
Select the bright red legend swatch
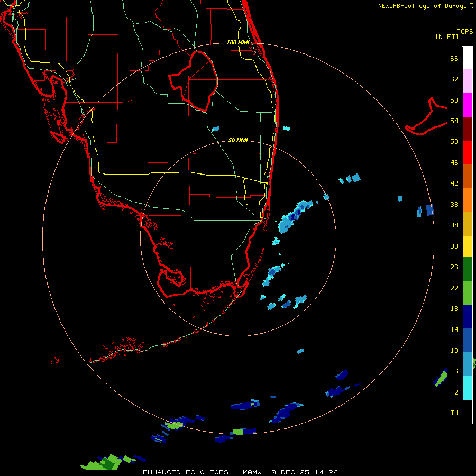[467, 152]
